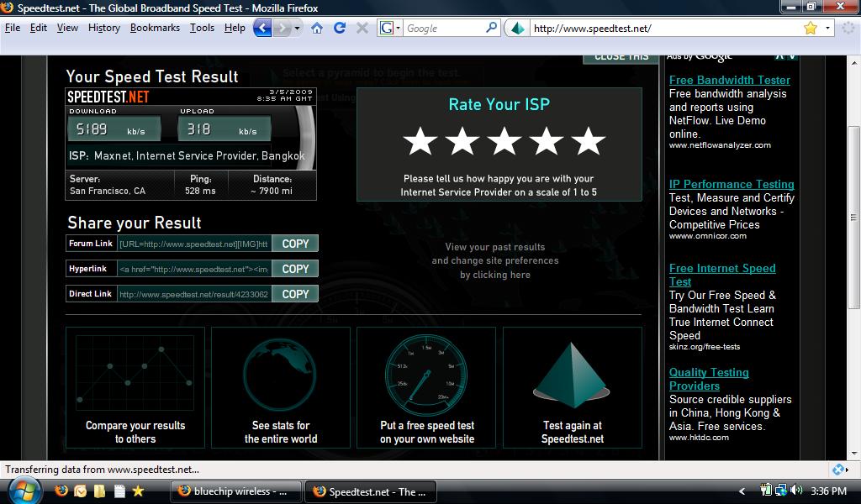The width and height of the screenshot is (861, 504).
Task: Click the speed test result image
Action: 191,144
